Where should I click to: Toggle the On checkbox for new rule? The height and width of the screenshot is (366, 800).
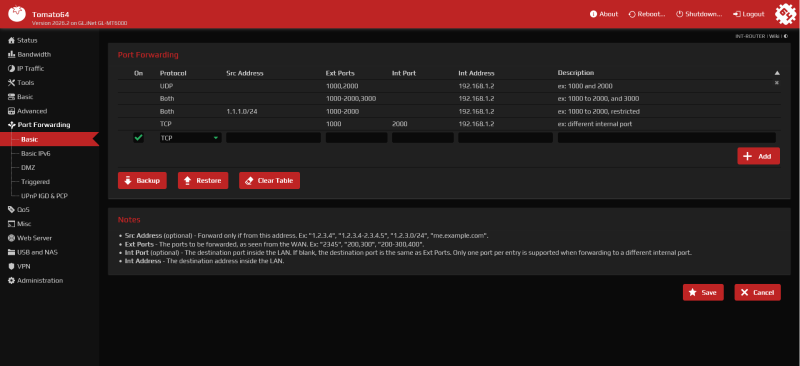138,138
